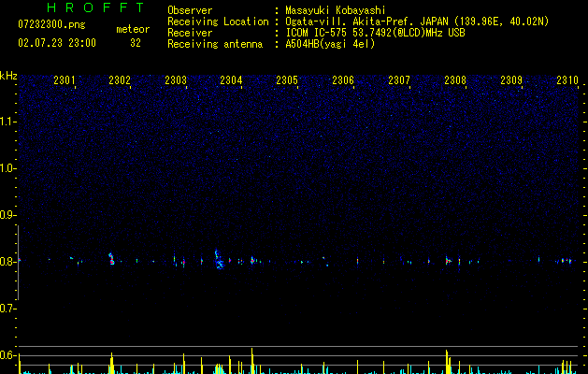Click the red meteor echo before 2302
This screenshot has height=374, width=588.
(x=111, y=259)
